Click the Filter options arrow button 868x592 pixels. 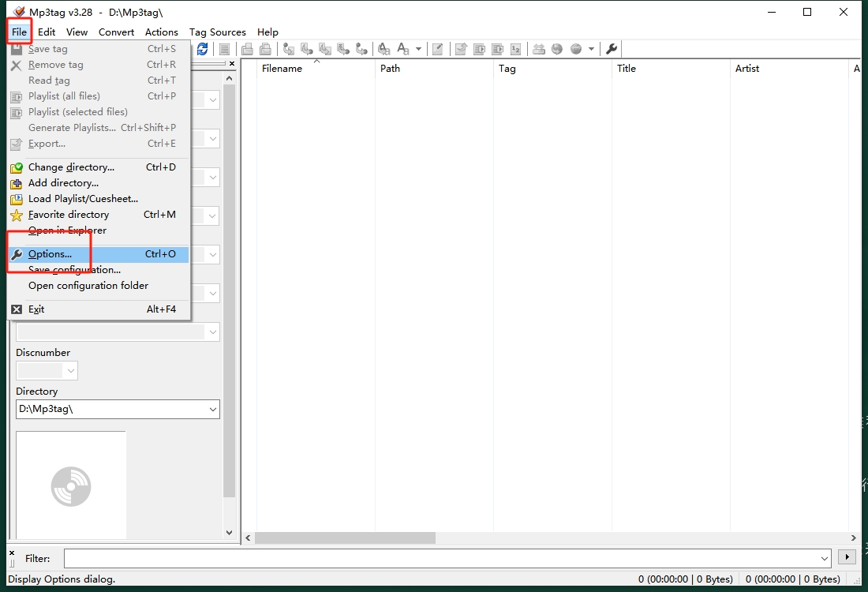coord(847,557)
